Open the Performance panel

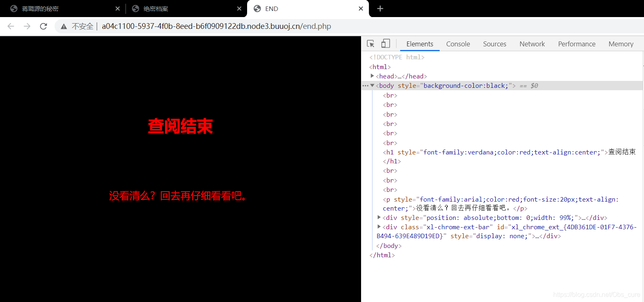[576, 44]
